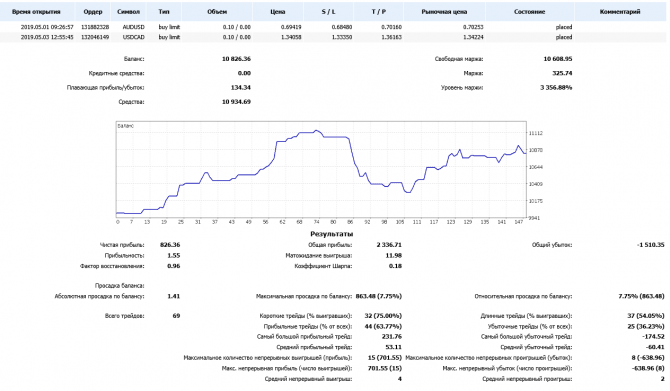Select order number 131882328

click(95, 27)
